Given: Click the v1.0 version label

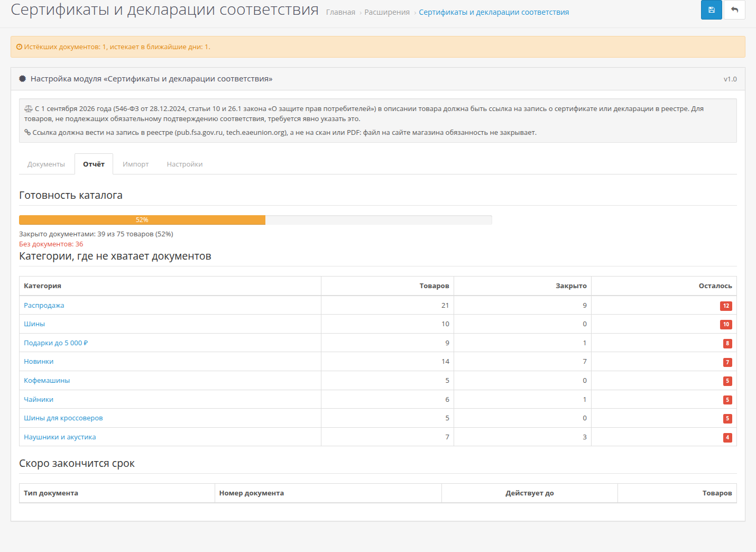Looking at the screenshot, I should click(x=730, y=79).
